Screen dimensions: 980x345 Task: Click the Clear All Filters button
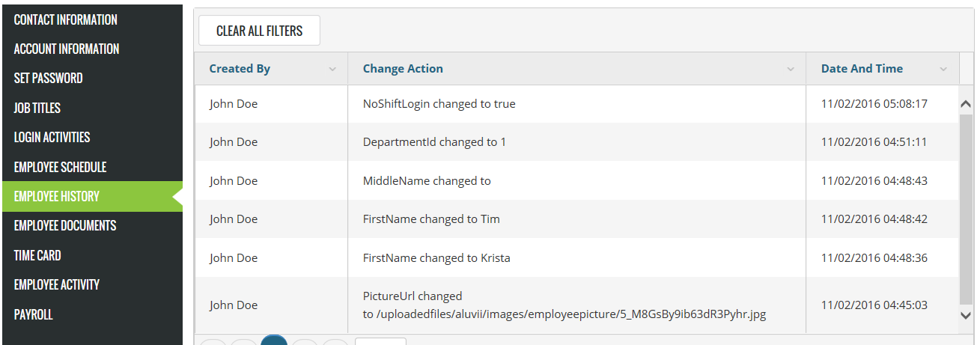click(259, 31)
